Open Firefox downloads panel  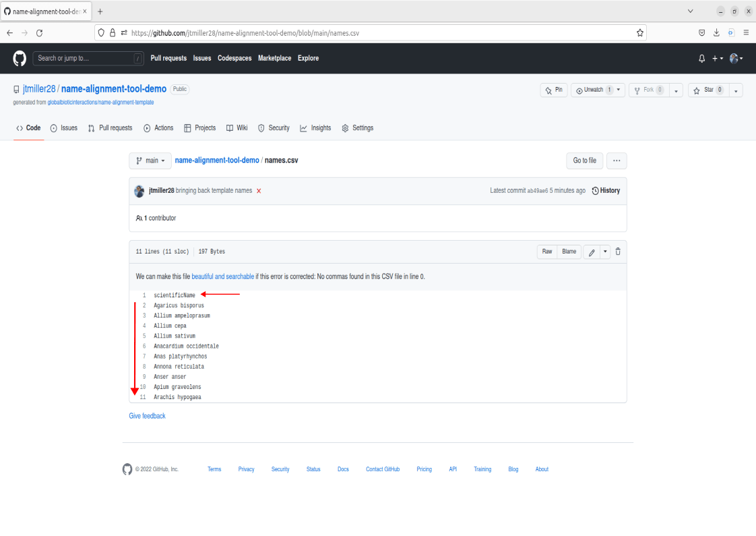(716, 32)
